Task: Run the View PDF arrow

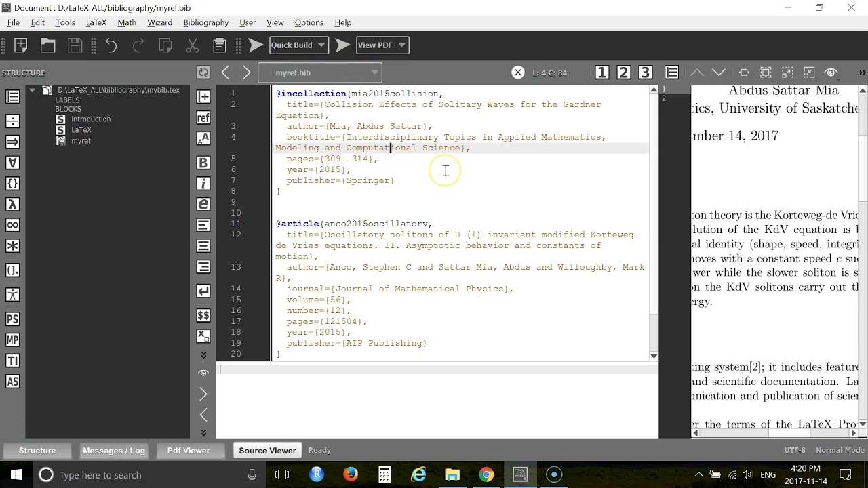Action: point(342,45)
